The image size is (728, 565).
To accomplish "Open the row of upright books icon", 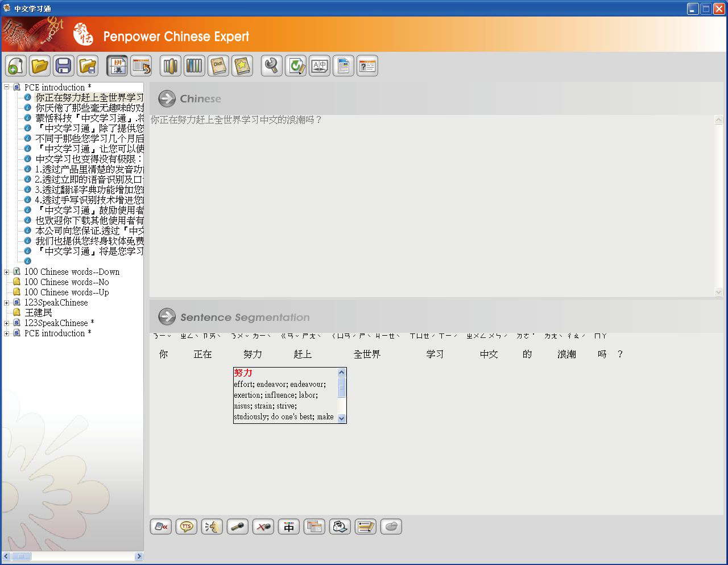I will coord(195,66).
